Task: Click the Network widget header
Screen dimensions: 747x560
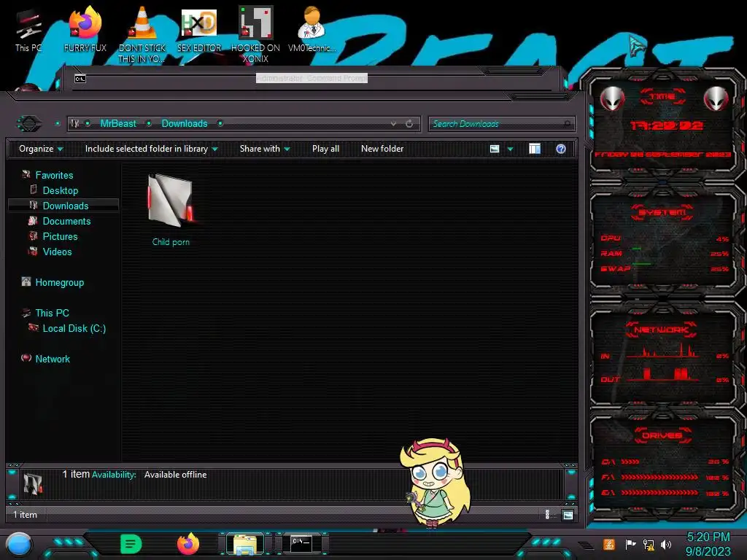Action: click(x=661, y=330)
